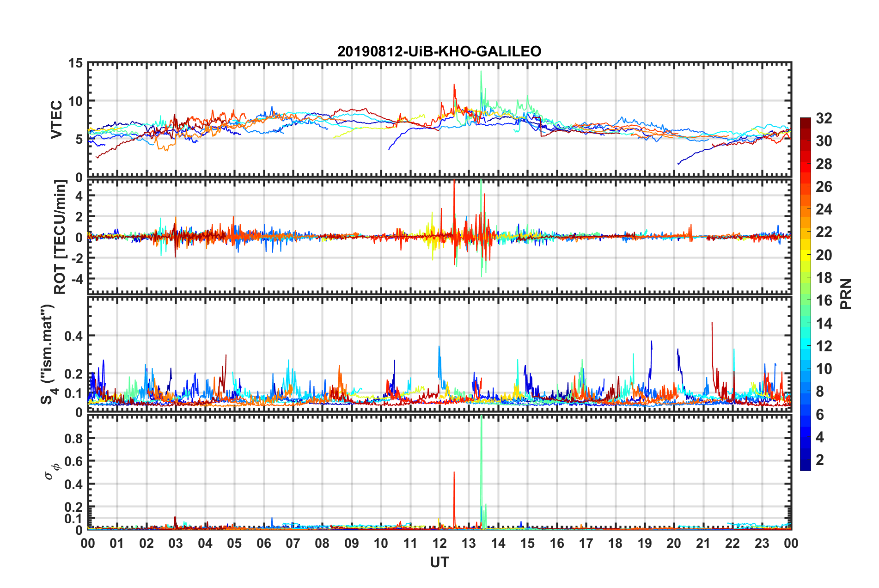The width and height of the screenshot is (879, 588).
Task: Click the plot title 20190812-UiB-KHO-GALILEO
Action: (439, 51)
